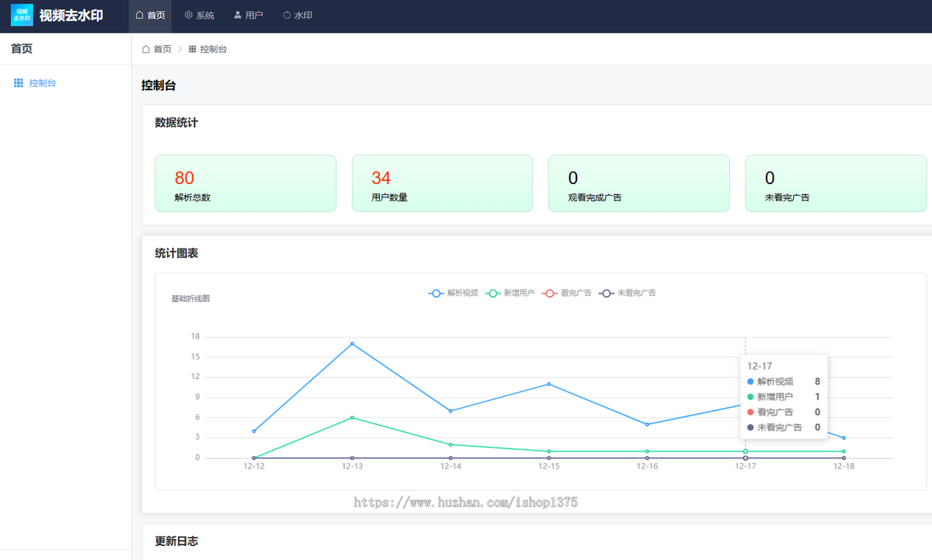Click the person icon beside 用户
This screenshot has height=560, width=932.
[x=238, y=15]
